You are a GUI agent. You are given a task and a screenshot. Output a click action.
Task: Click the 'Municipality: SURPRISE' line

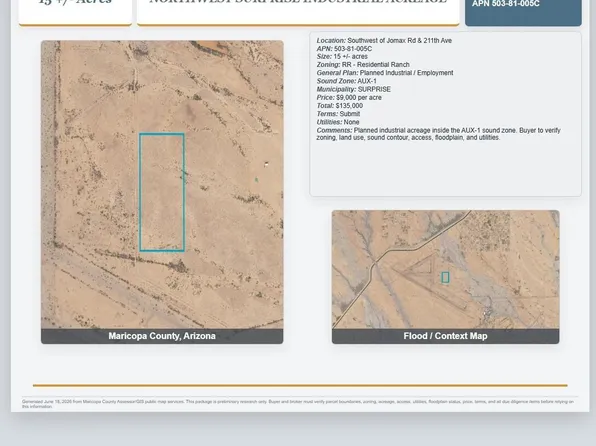coord(353,89)
